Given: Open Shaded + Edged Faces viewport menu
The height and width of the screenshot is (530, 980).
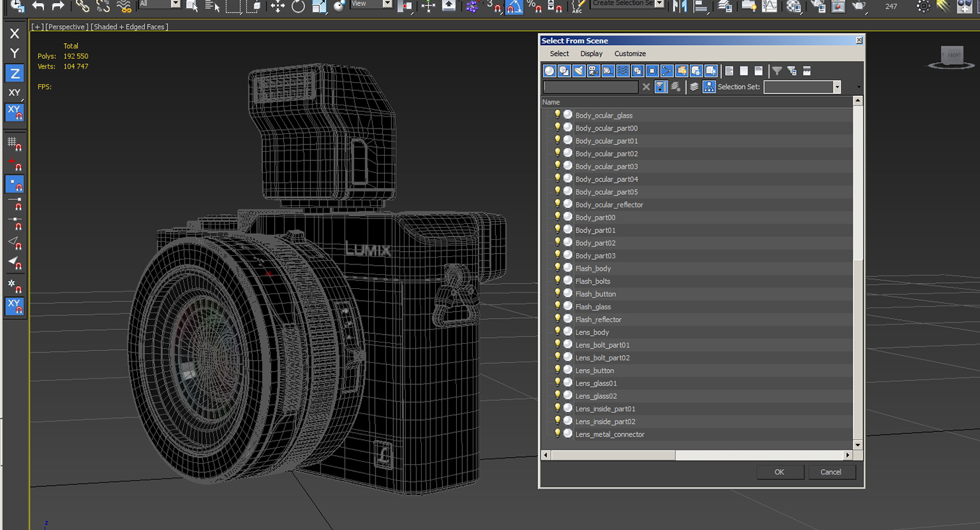Looking at the screenshot, I should click(x=129, y=27).
